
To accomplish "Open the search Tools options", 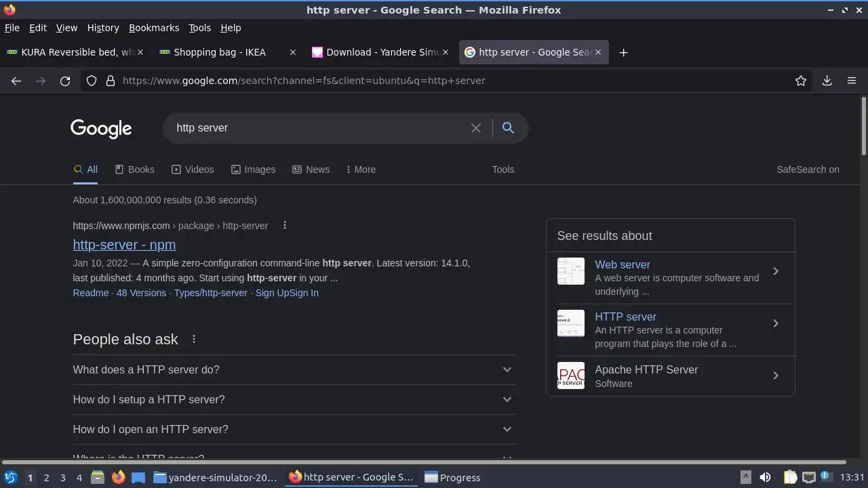I will click(x=503, y=169).
